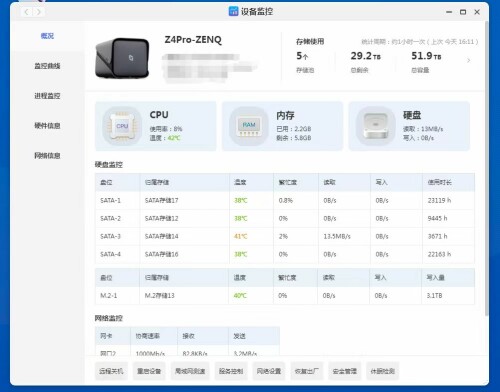Screen dimensions: 500x392
Task: Go forward with the right arrow
Action: (x=39, y=12)
